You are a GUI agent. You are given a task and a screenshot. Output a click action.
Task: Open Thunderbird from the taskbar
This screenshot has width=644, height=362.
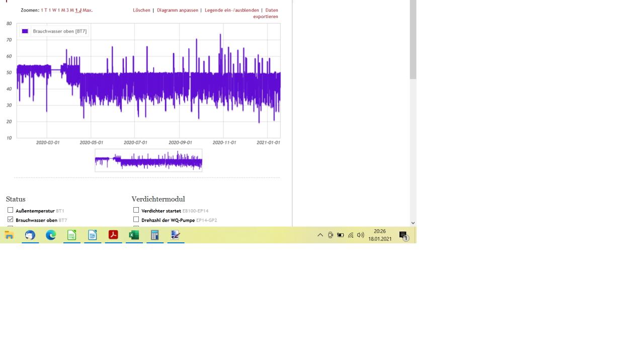coord(30,235)
